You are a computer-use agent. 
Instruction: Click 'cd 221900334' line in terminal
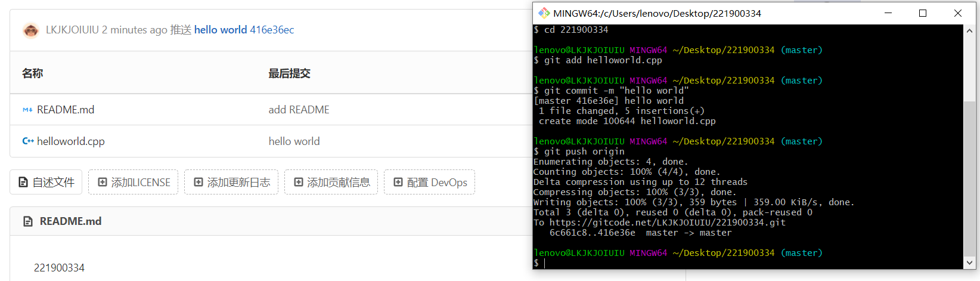coord(571,30)
